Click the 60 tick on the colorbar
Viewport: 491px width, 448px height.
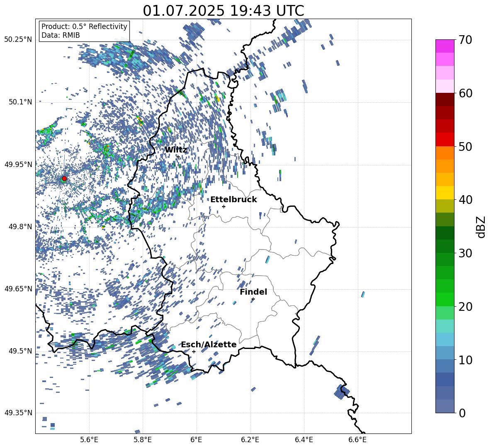[x=465, y=93]
